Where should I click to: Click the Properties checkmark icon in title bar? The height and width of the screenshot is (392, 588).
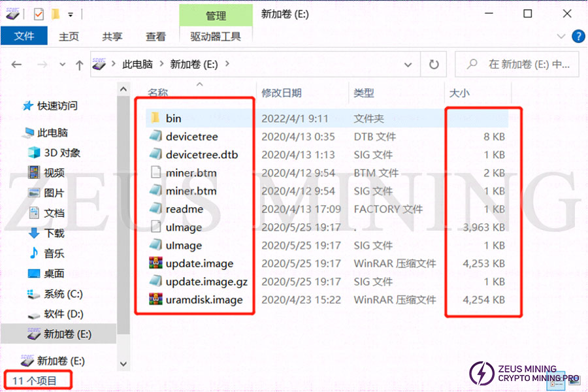[x=39, y=14]
